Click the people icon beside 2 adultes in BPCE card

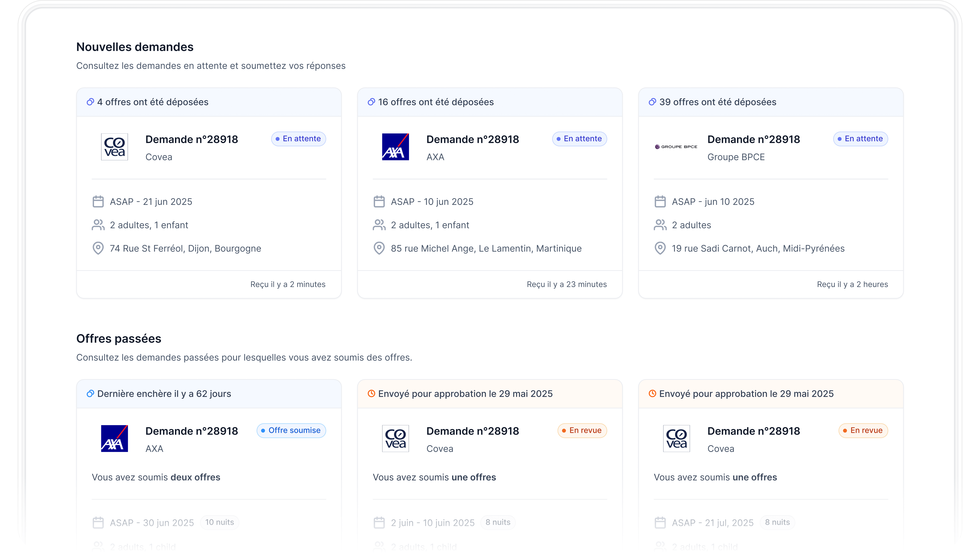(x=660, y=225)
